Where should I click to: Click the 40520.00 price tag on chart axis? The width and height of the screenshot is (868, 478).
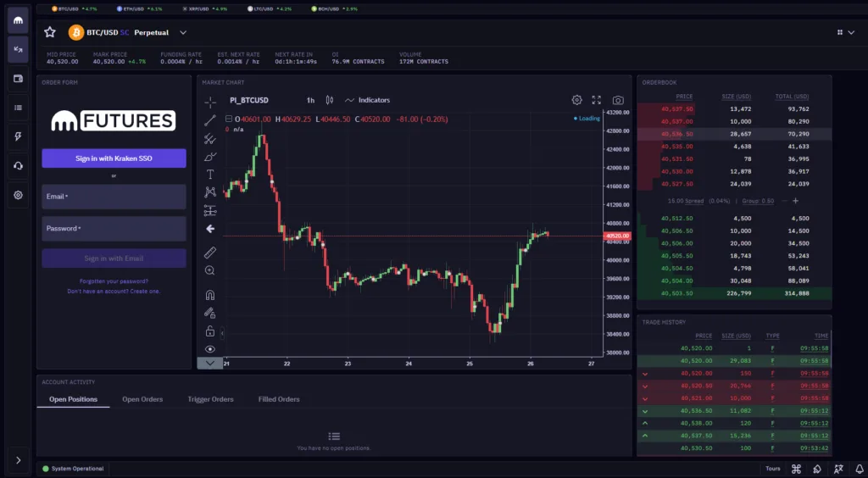(617, 236)
